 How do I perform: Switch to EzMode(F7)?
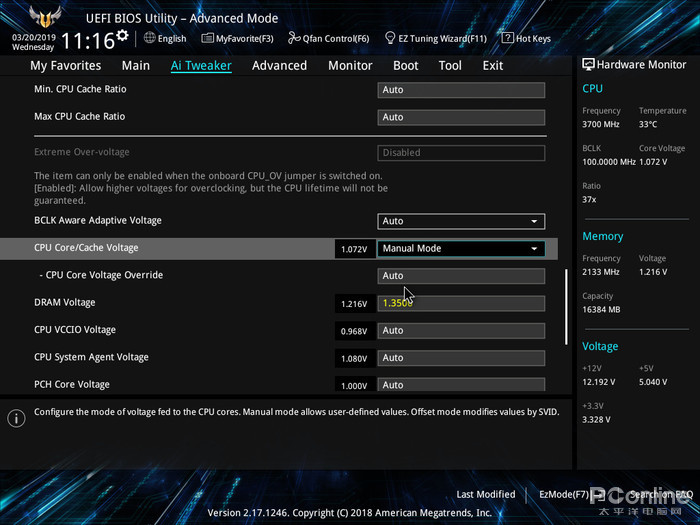click(571, 494)
